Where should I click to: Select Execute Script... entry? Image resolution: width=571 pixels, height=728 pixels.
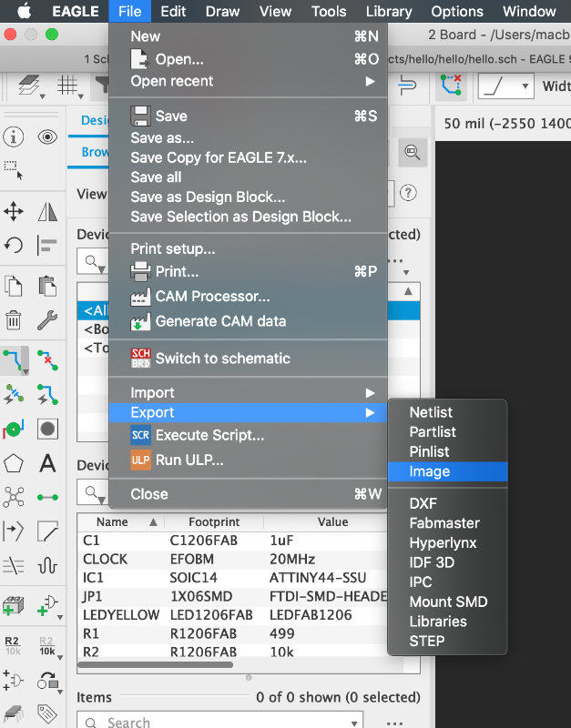click(x=248, y=435)
